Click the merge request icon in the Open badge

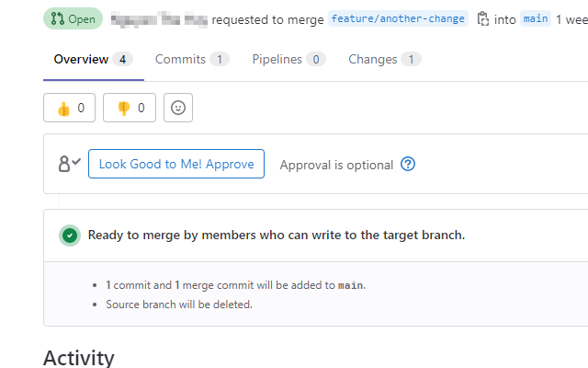tap(57, 18)
